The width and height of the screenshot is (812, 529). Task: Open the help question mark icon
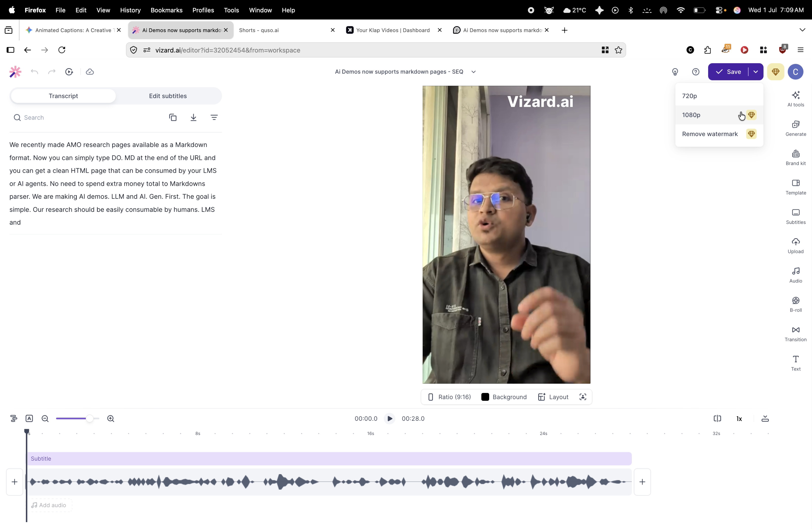coord(696,72)
